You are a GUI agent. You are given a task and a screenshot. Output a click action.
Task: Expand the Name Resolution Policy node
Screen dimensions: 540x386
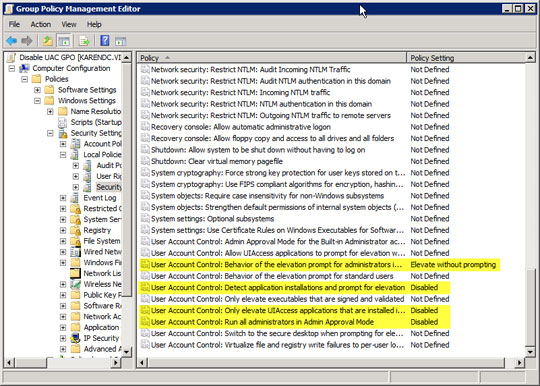click(x=50, y=112)
